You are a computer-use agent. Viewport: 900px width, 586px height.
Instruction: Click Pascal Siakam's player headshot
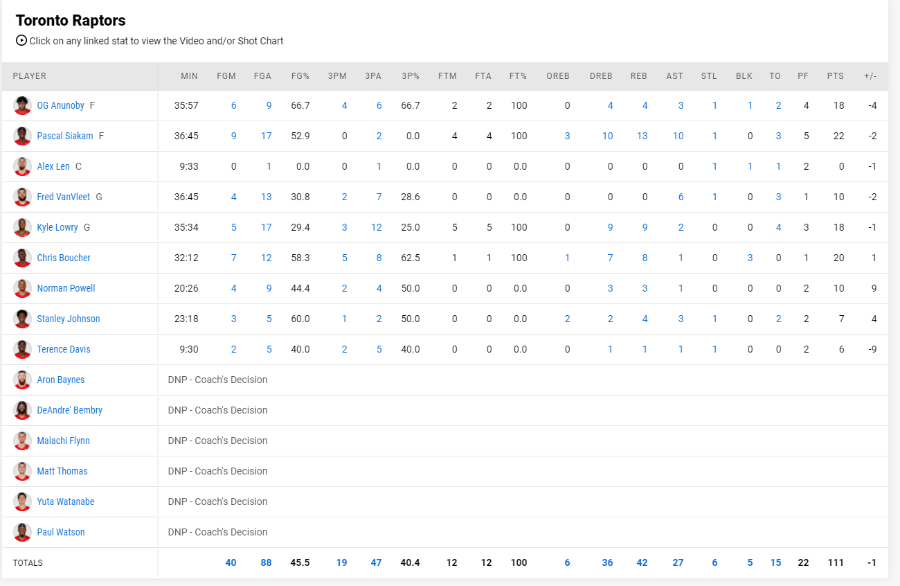point(22,136)
